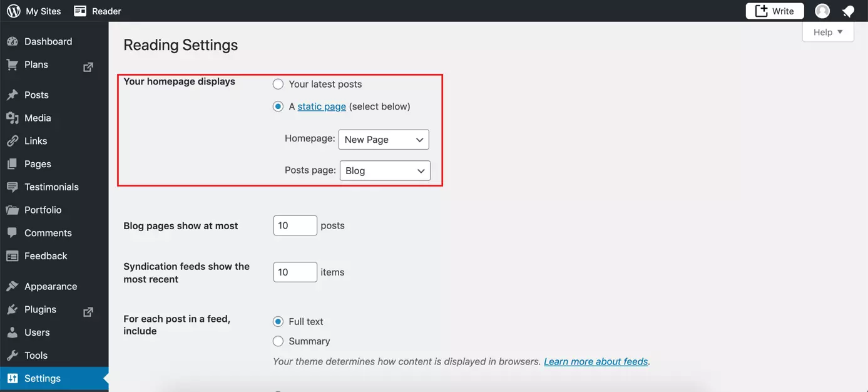This screenshot has width=868, height=392.
Task: Follow the "Learn more about feeds" link
Action: (595, 361)
